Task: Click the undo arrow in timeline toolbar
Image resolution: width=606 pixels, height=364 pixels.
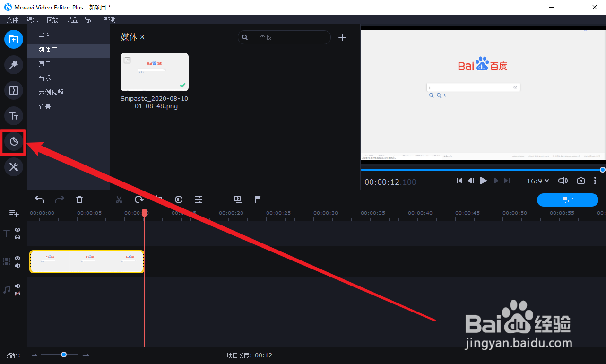Action: point(40,199)
